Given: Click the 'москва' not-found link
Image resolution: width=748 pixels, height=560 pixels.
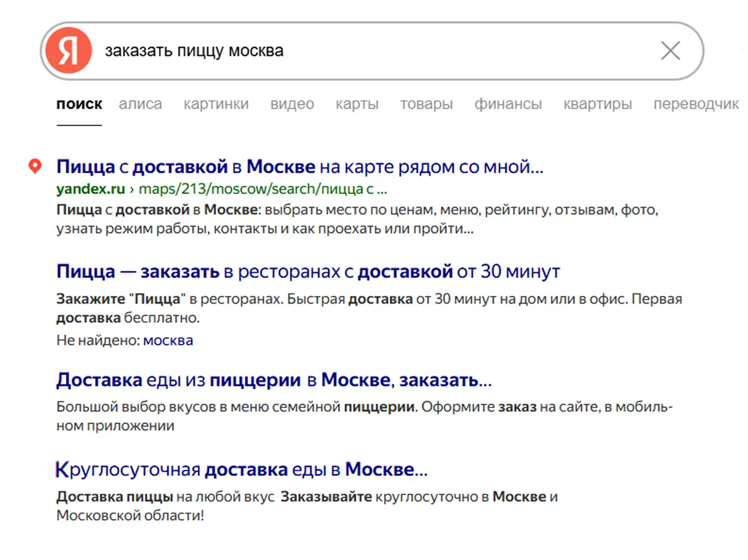Looking at the screenshot, I should click(168, 341).
